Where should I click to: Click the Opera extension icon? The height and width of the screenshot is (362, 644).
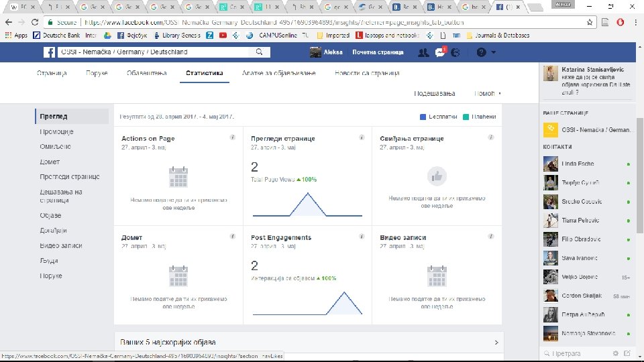click(x=621, y=22)
